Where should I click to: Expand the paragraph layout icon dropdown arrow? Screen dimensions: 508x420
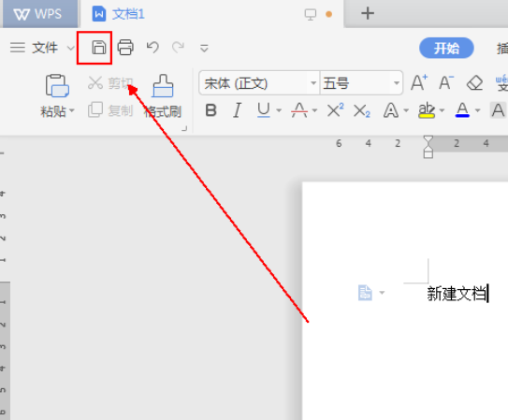(382, 293)
